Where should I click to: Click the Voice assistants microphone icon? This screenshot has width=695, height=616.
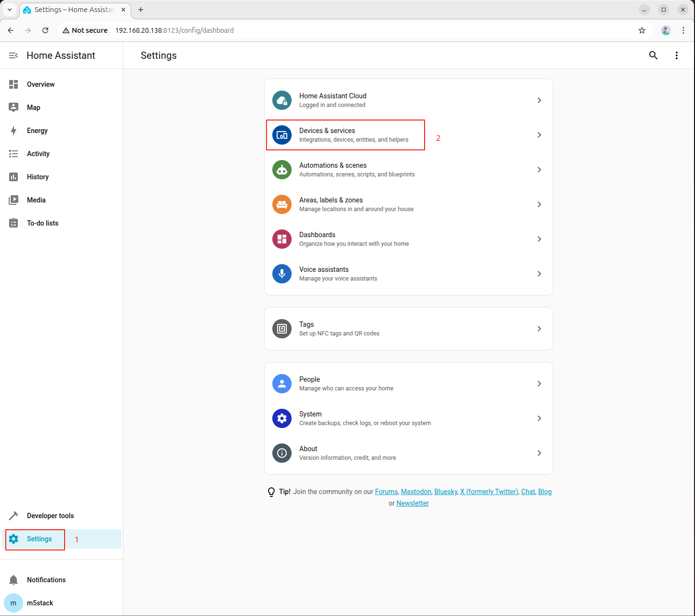tap(282, 274)
